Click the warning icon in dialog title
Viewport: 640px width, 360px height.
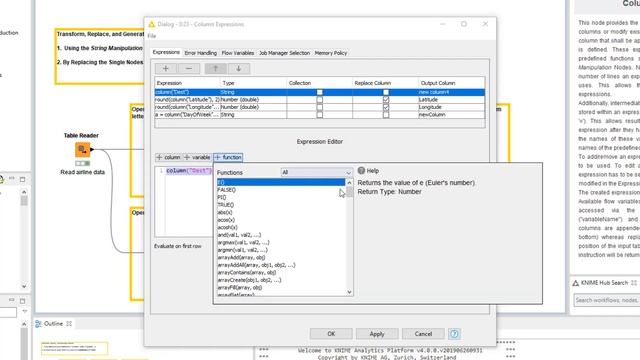pos(152,24)
